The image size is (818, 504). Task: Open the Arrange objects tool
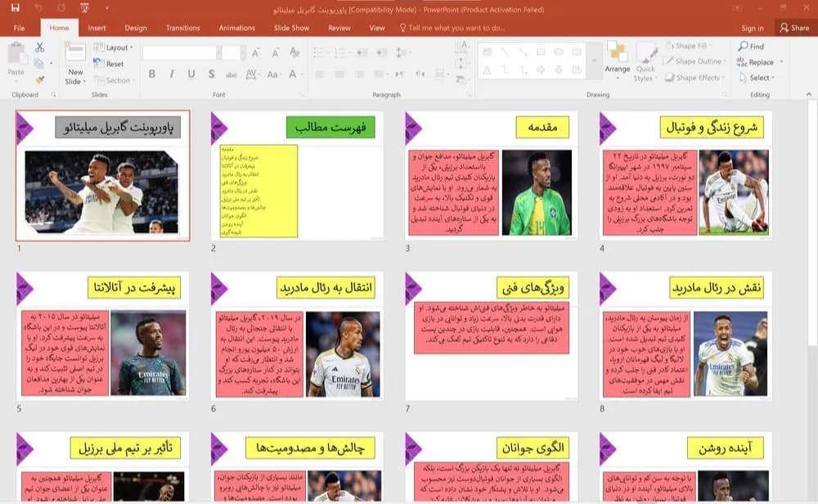pyautogui.click(x=617, y=61)
